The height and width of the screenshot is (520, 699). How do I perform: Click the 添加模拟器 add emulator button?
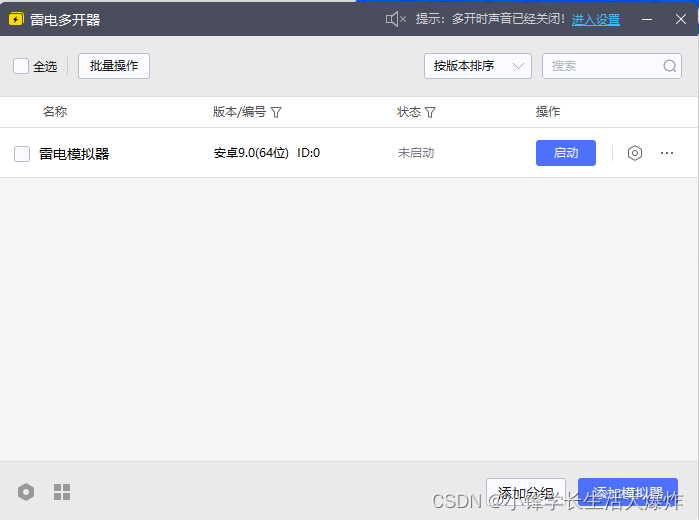tap(628, 492)
